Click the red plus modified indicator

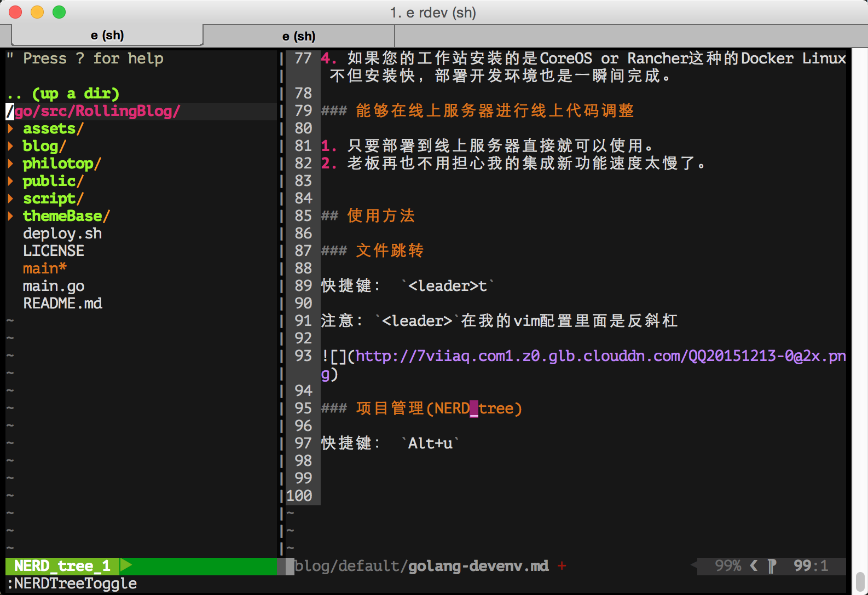[562, 566]
